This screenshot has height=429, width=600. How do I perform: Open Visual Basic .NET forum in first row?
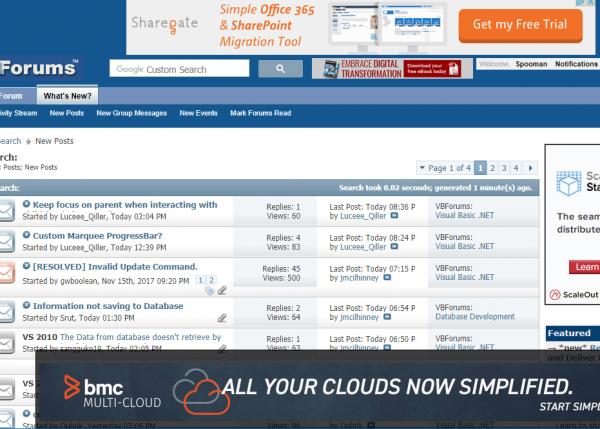465,215
